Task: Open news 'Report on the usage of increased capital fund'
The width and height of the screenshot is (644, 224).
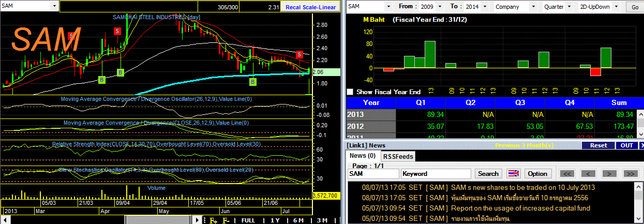Action: [x=520, y=208]
